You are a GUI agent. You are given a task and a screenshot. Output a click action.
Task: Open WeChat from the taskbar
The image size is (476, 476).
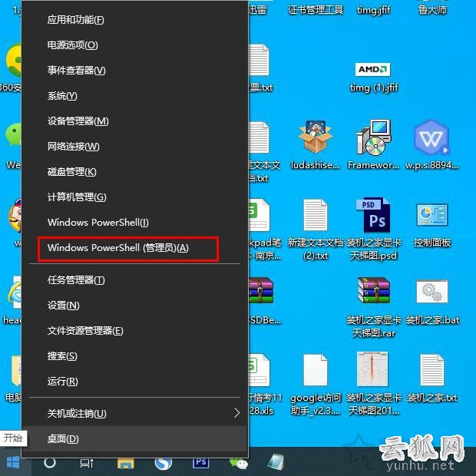pos(238,463)
